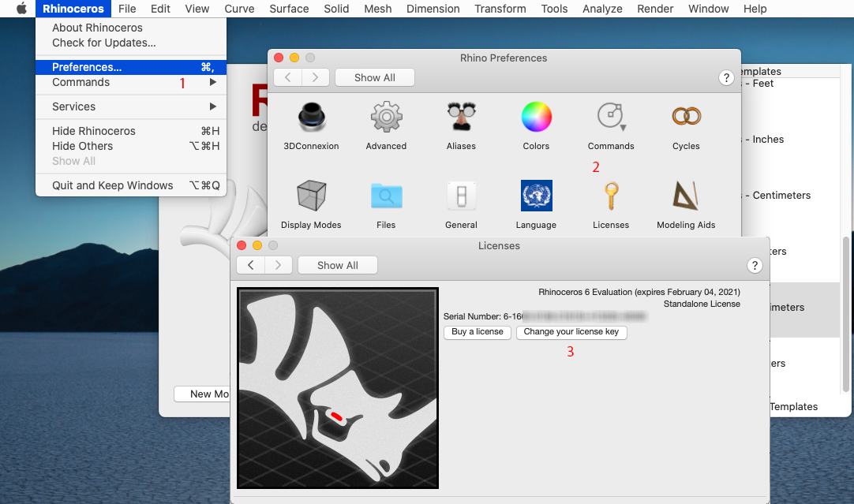Close the Licenses window
The height and width of the screenshot is (504, 854).
[242, 245]
